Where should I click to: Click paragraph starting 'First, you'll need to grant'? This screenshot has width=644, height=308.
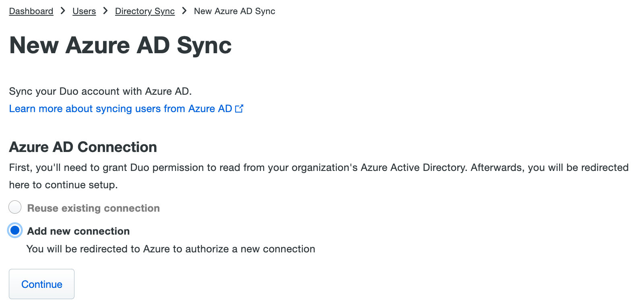(x=319, y=176)
